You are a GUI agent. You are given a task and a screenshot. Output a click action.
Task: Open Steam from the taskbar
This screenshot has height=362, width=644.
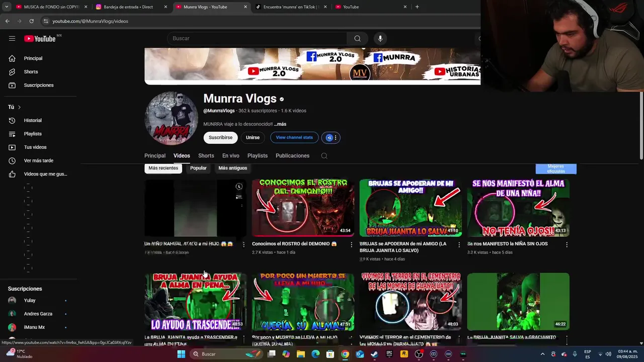click(374, 354)
